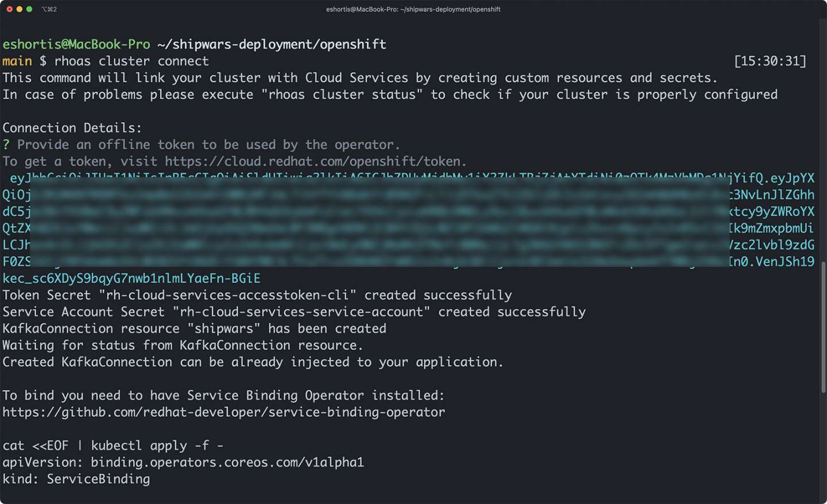Click the window title eshortis@MacBook-Pro
Viewport: 827px width, 504px height.
[x=413, y=9]
